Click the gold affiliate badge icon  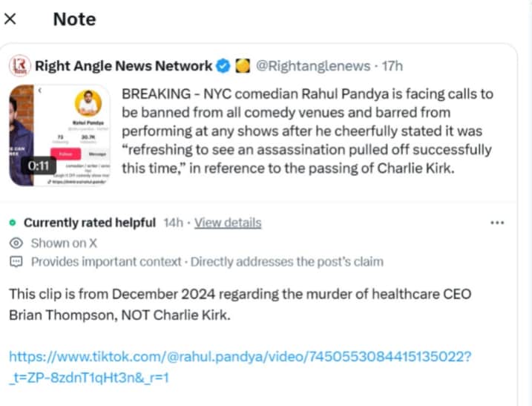coord(243,66)
